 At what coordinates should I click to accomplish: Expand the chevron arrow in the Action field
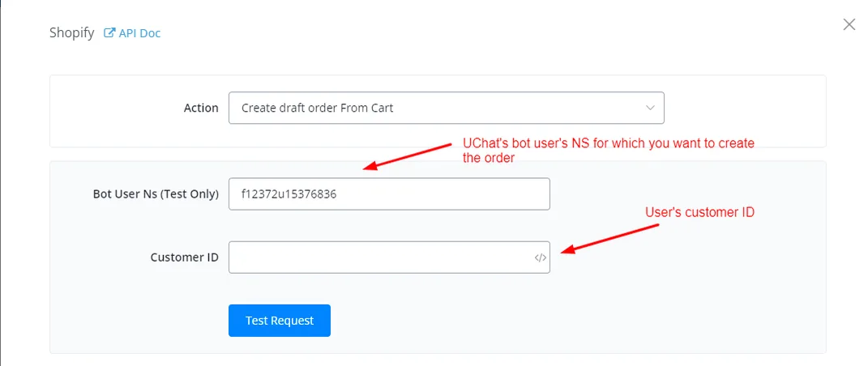[x=651, y=108]
